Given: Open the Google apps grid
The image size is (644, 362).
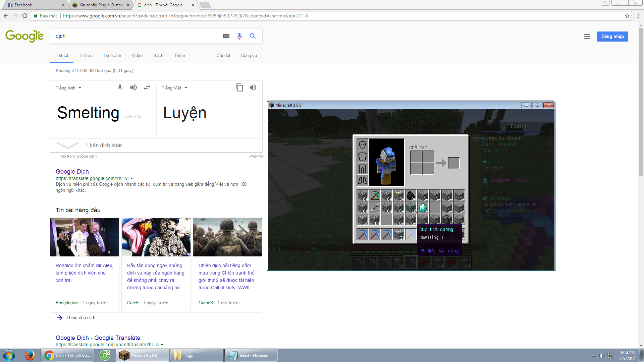Looking at the screenshot, I should pos(587,37).
